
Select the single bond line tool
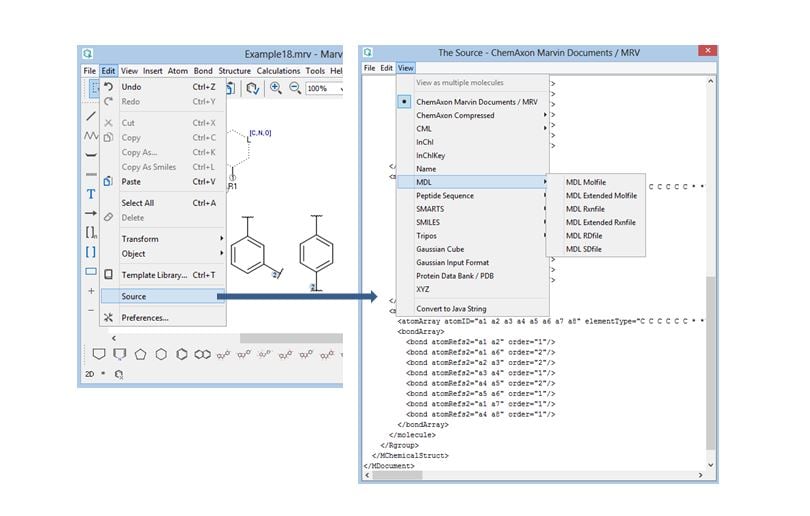coord(91,116)
